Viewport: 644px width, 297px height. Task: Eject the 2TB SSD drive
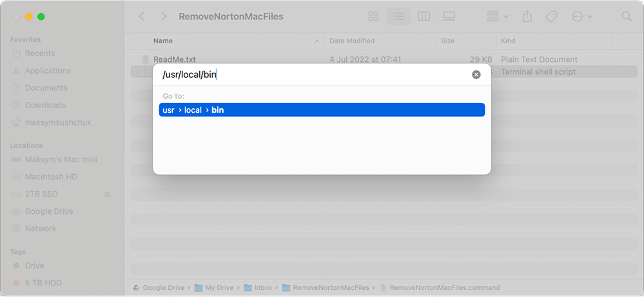point(107,194)
